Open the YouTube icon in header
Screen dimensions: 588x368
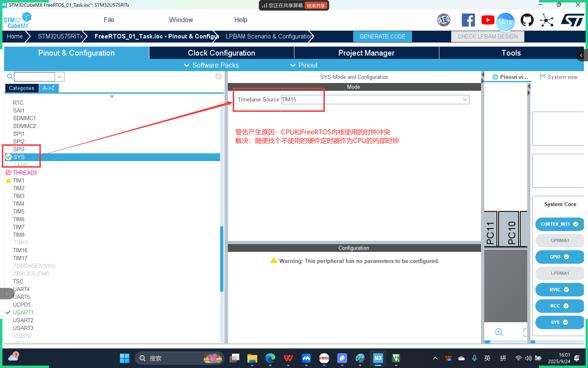488,20
